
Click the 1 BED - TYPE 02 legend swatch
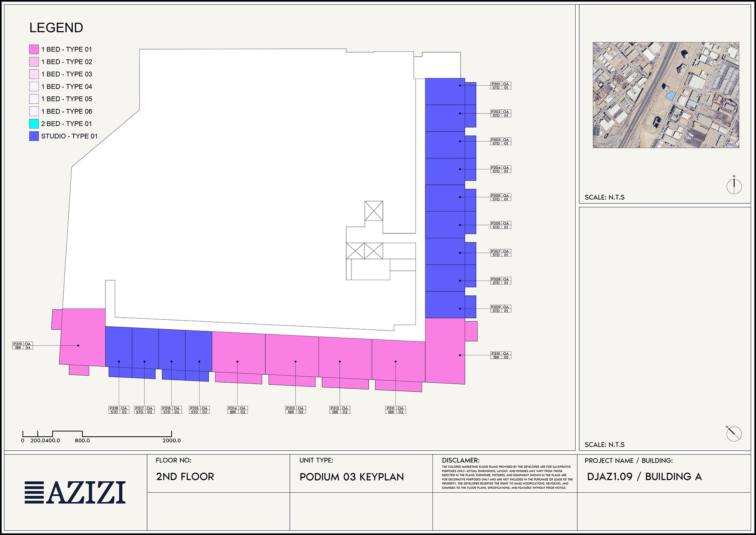[34, 62]
